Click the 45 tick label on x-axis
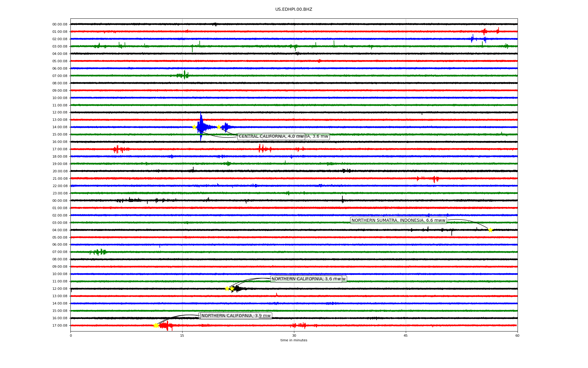Viewport: 588px width, 368px height. pyautogui.click(x=405, y=335)
